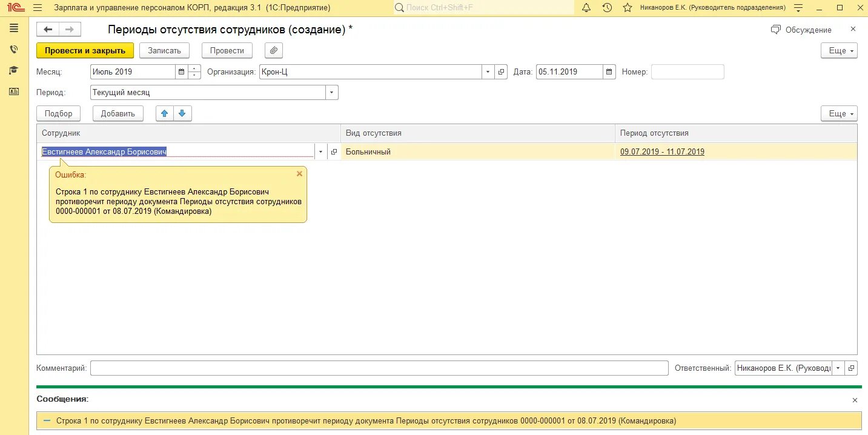Image resolution: width=868 pixels, height=435 pixels.
Task: Open the graduation cap icon in the sidebar
Action: [14, 70]
